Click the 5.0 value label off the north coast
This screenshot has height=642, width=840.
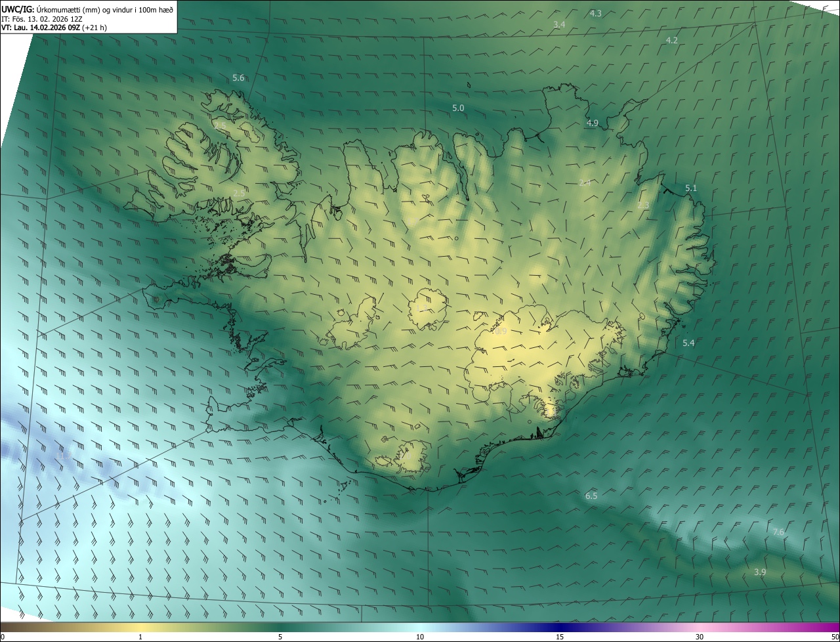458,108
